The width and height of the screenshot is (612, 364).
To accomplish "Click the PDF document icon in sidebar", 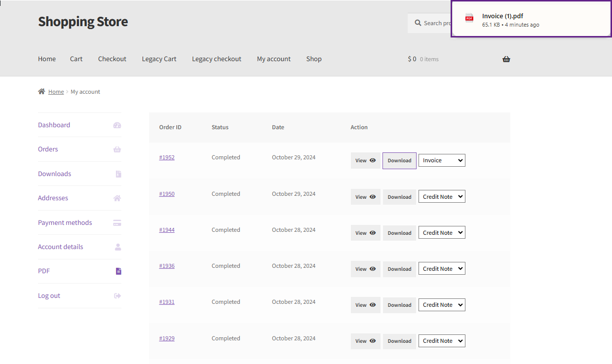I will tap(118, 271).
